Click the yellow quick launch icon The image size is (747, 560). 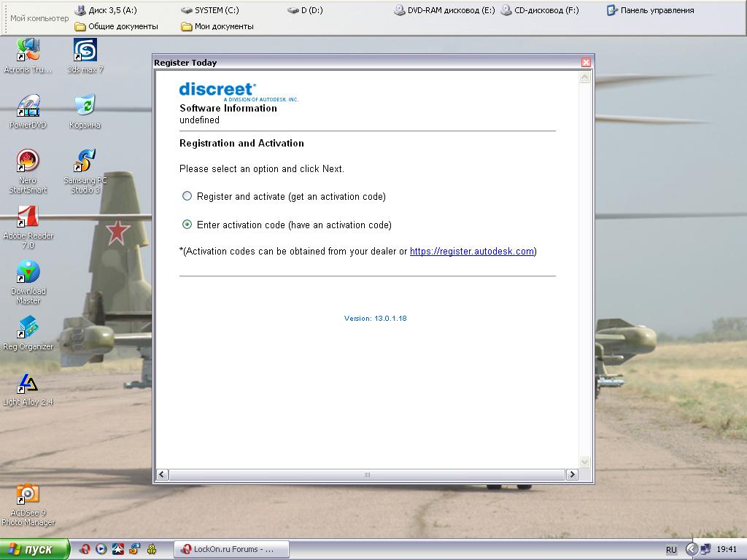(x=152, y=549)
